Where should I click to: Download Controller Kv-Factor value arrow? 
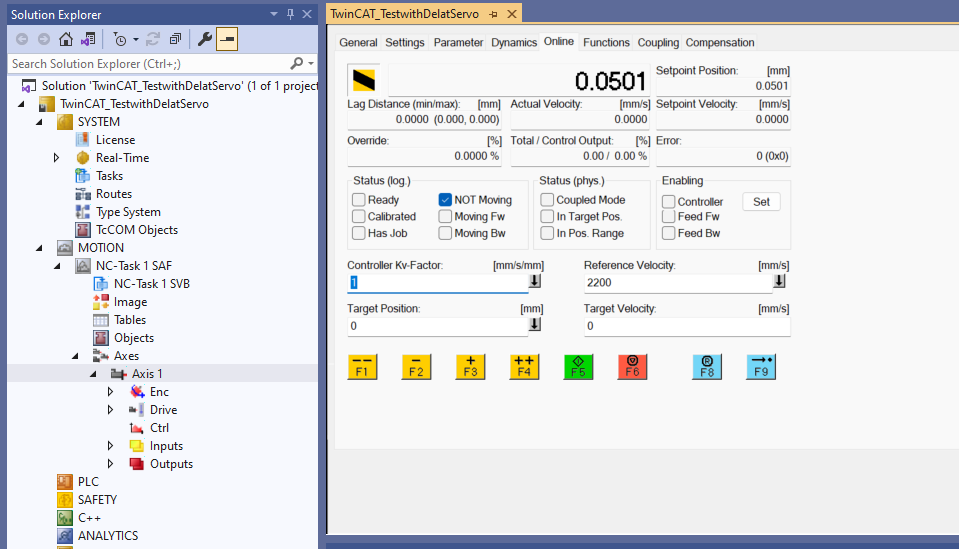coord(535,281)
